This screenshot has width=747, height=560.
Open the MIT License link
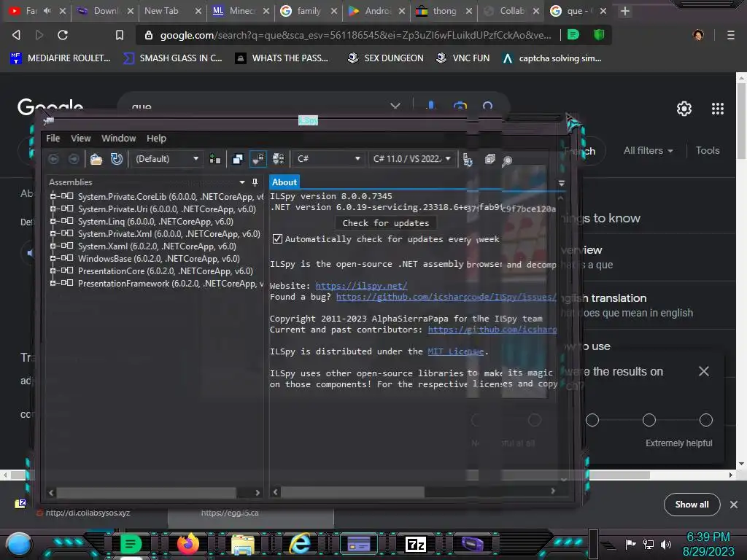click(455, 351)
